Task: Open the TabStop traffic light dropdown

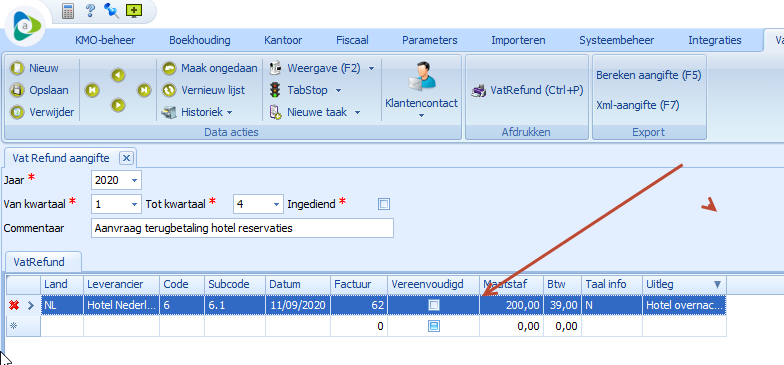Action: click(x=306, y=90)
